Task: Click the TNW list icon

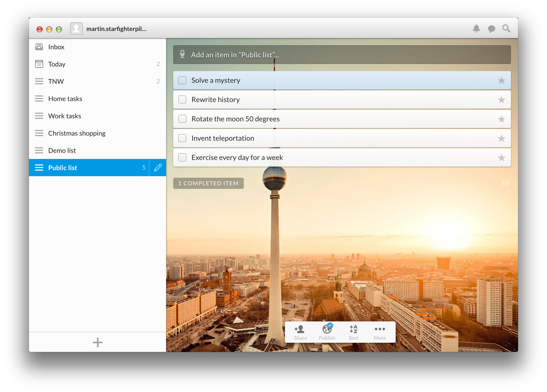Action: 39,81
